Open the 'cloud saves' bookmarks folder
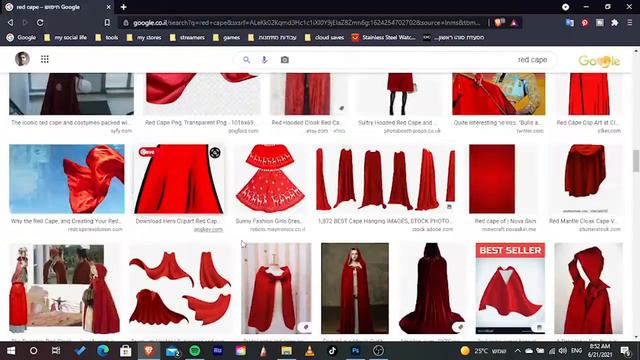This screenshot has width=640, height=360. coord(324,38)
